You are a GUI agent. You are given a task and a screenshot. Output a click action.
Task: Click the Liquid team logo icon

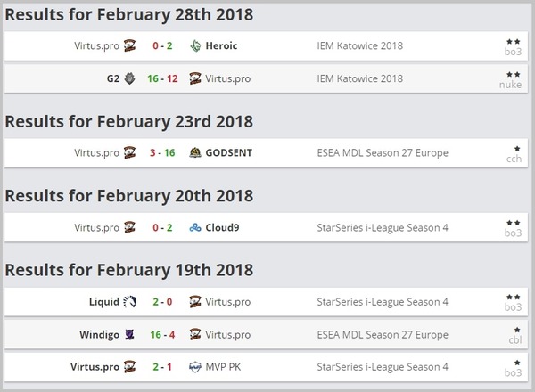coord(129,302)
